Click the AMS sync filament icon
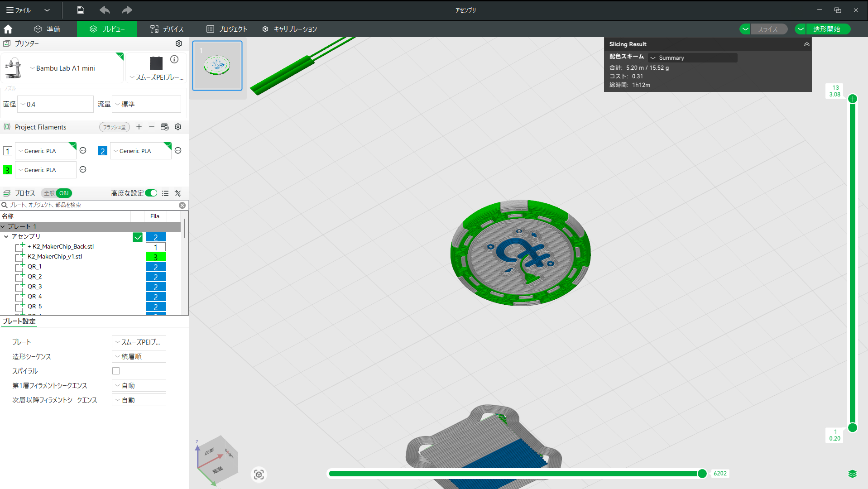Screen dimensions: 868x489 click(164, 127)
